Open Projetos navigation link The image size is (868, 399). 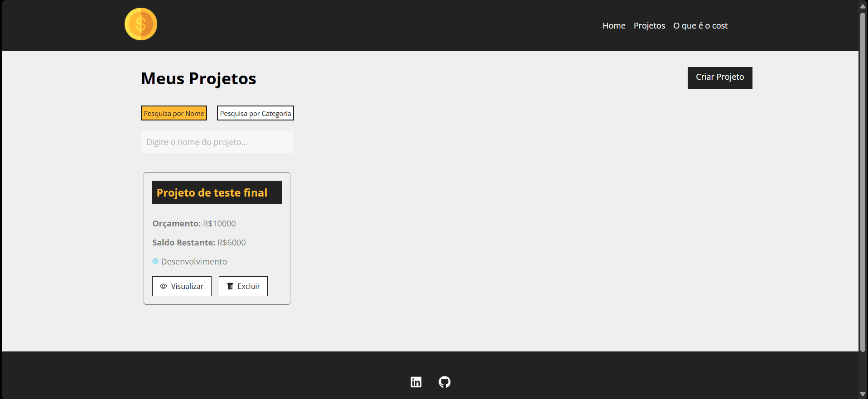[x=649, y=26]
